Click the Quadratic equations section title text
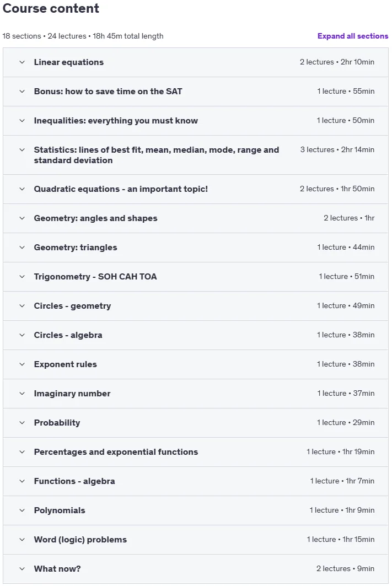This screenshot has height=586, width=392. click(121, 189)
